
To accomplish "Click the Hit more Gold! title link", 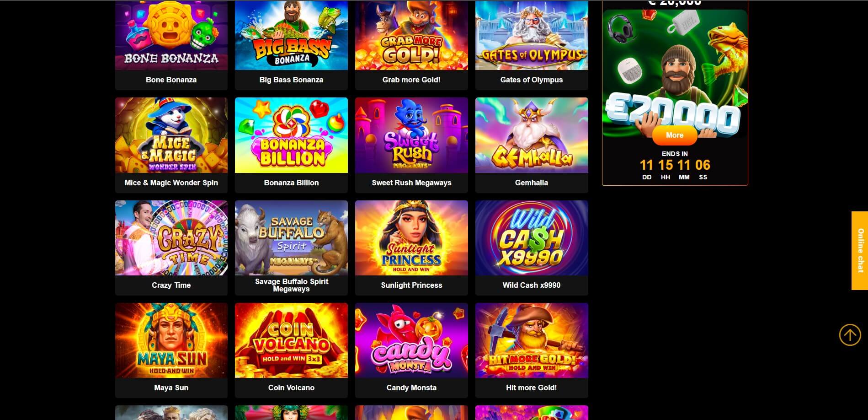I will tap(532, 388).
